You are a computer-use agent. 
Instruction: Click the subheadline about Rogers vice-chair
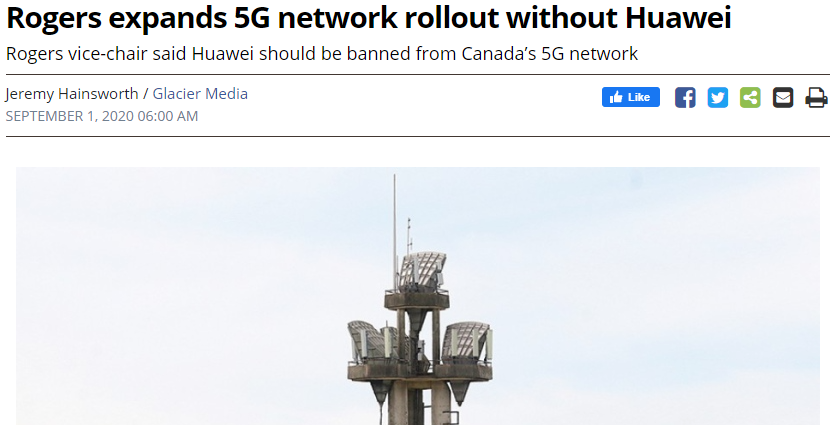point(322,54)
